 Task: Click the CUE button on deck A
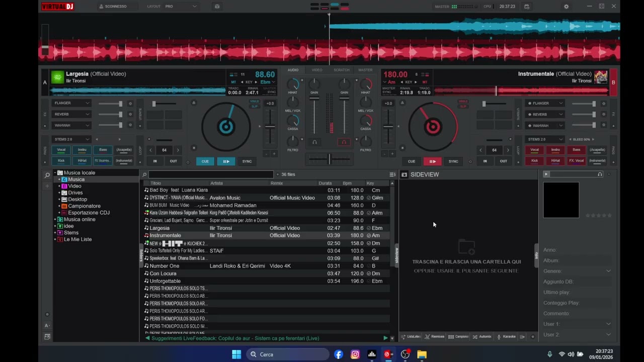click(205, 161)
